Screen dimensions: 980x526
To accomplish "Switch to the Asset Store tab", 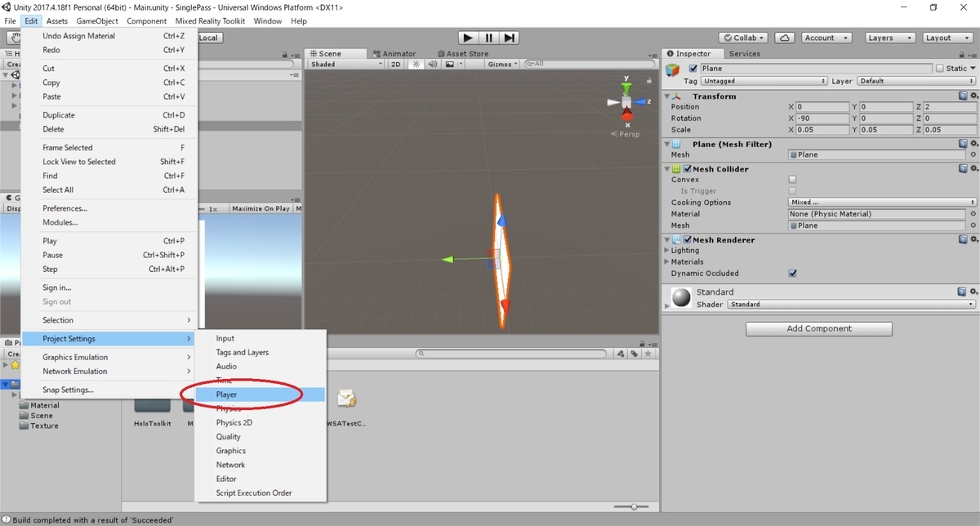I will (x=461, y=54).
